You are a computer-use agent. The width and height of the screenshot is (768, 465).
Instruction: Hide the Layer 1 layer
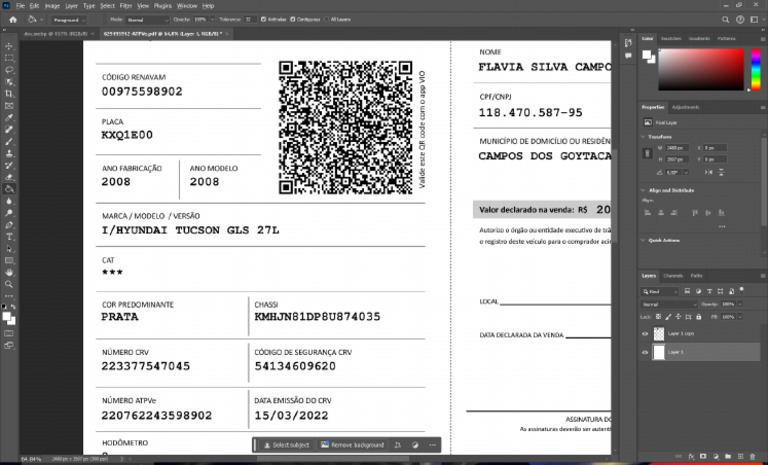click(645, 352)
